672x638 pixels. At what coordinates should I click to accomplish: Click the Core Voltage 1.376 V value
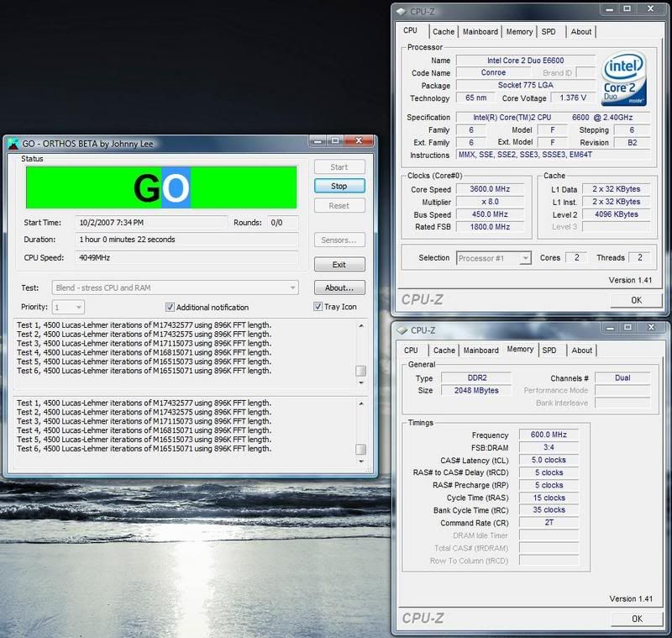573,98
